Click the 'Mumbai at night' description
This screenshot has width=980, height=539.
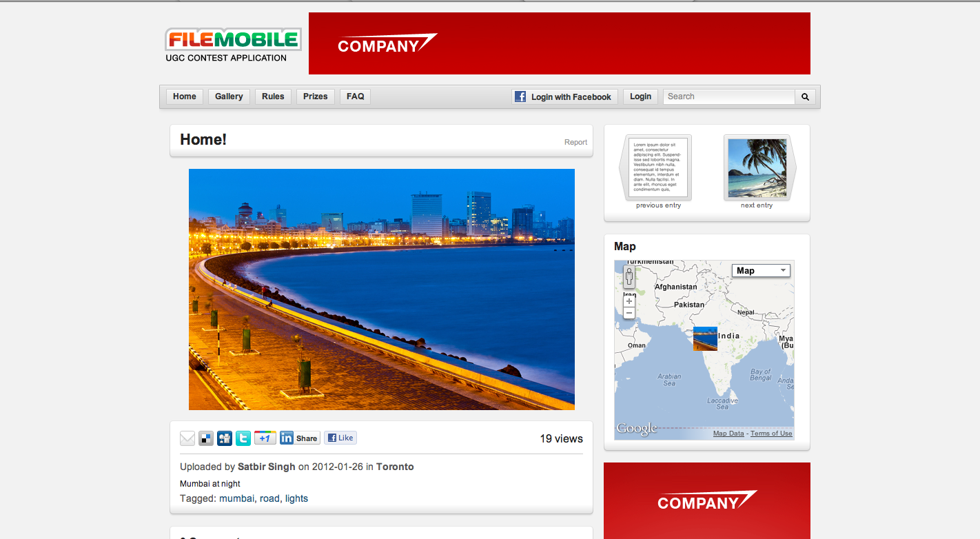click(x=210, y=484)
